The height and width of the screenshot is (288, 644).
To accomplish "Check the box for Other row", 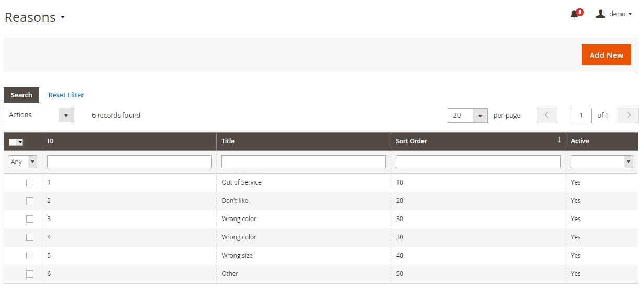I will pyautogui.click(x=30, y=274).
